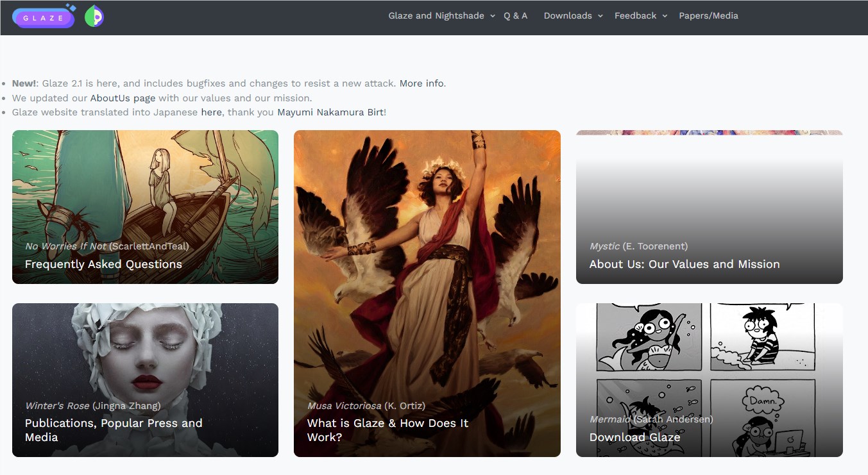Open the Frequently Asked Questions card title
868x475 pixels.
103,264
